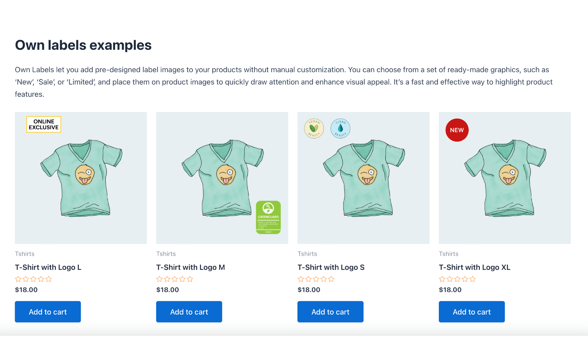Image resolution: width=588 pixels, height=364 pixels.
Task: Click the Vegan Beauty round badge
Action: pos(314,128)
